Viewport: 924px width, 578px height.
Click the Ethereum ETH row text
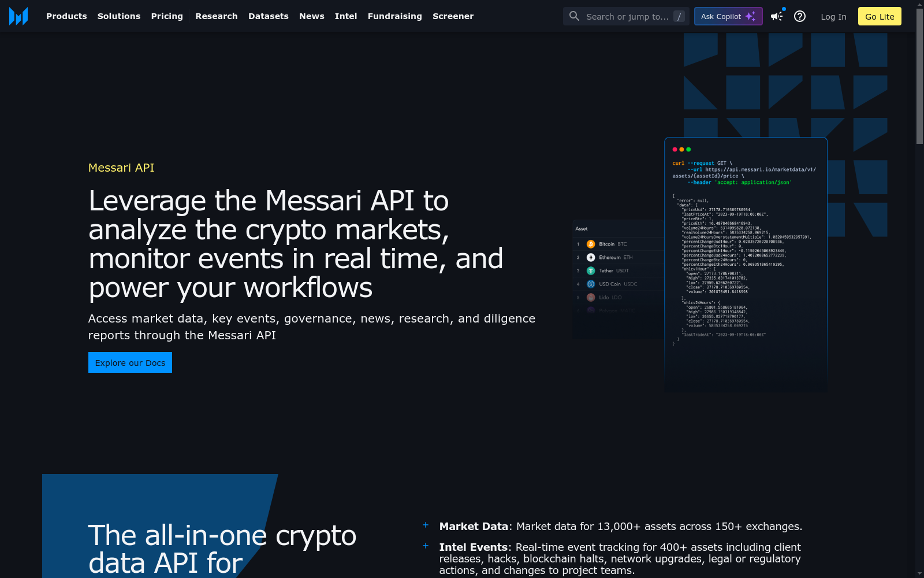tap(616, 257)
